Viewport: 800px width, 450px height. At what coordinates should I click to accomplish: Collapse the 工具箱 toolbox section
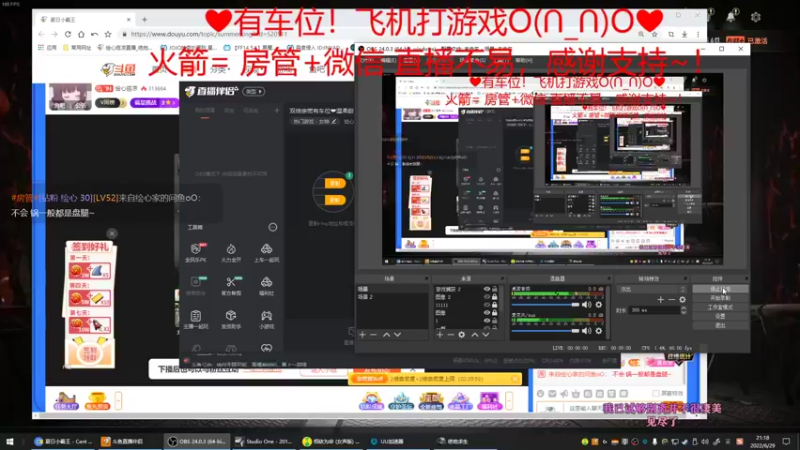[273, 227]
